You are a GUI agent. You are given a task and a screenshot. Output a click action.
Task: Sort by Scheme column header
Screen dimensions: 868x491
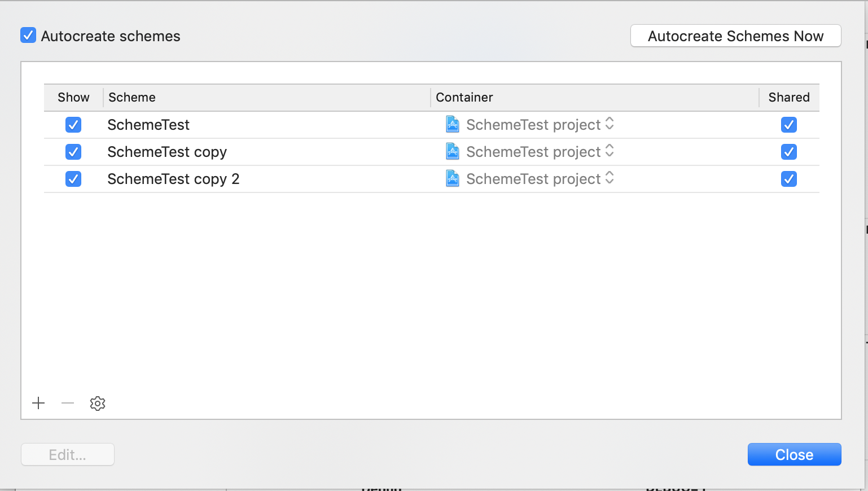[132, 97]
